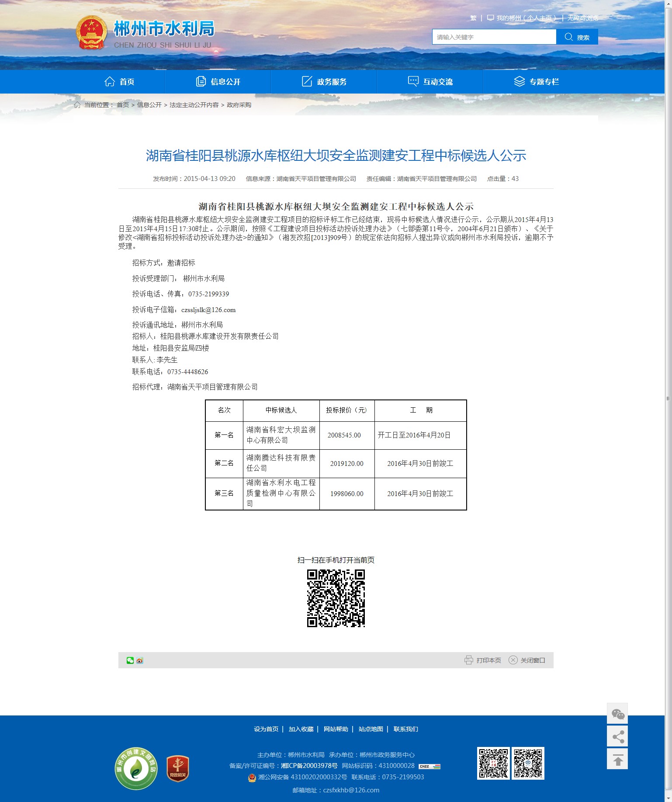
Task: Click the home icon in breadcrumb
Action: [77, 105]
